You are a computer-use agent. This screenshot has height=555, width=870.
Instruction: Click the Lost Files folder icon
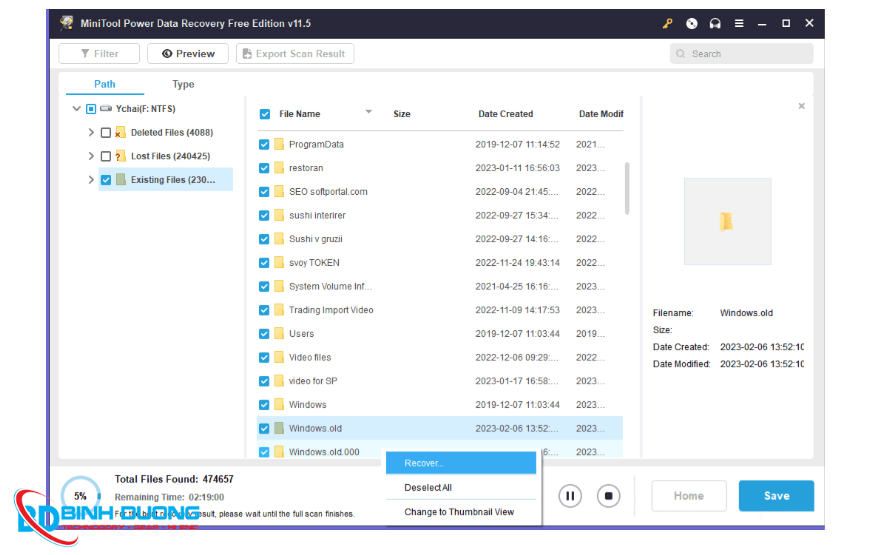click(120, 156)
